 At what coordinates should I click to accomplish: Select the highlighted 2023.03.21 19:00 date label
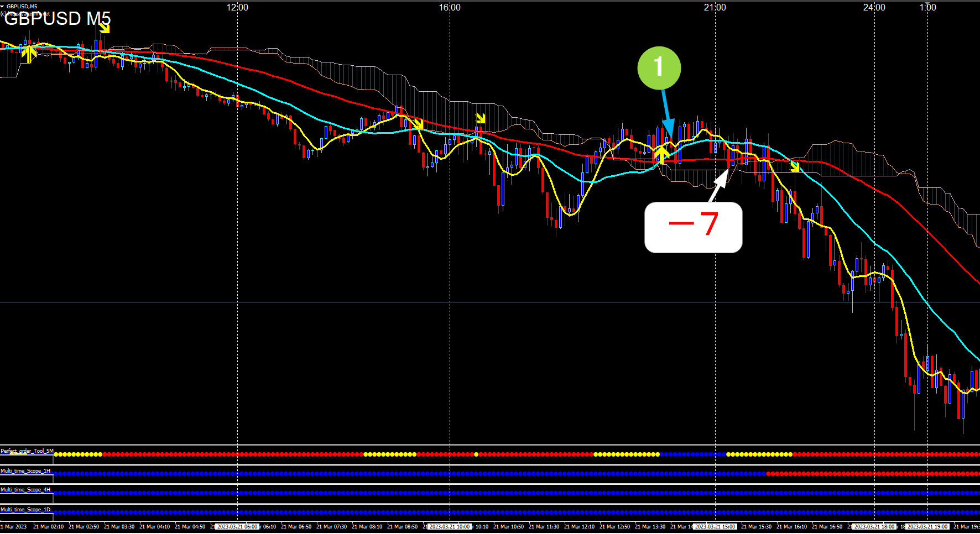928,527
